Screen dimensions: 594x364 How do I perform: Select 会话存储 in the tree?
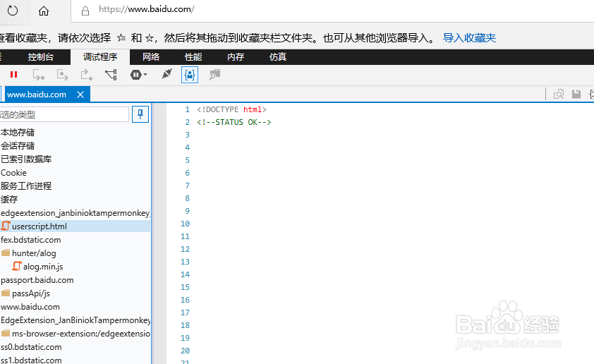(x=18, y=146)
